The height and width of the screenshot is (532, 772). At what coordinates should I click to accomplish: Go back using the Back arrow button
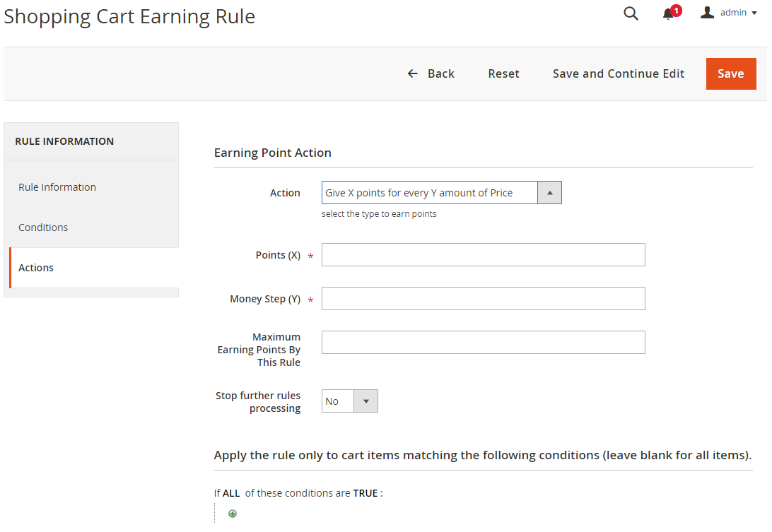(431, 73)
